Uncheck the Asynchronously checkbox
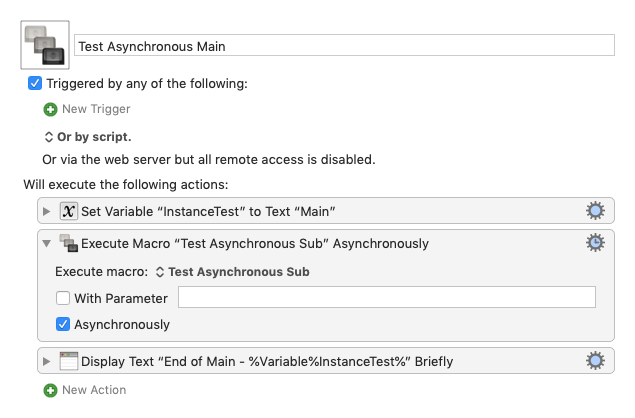Image resolution: width=635 pixels, height=418 pixels. 63,324
